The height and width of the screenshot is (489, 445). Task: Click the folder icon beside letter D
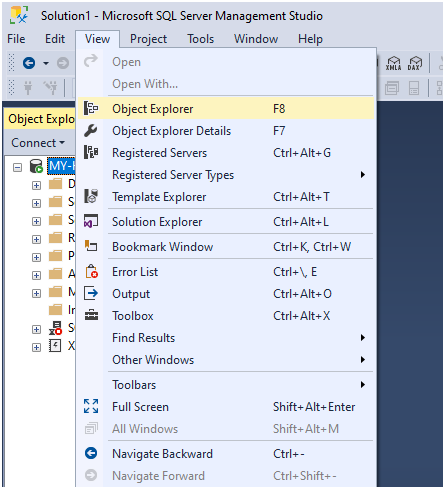(x=55, y=184)
